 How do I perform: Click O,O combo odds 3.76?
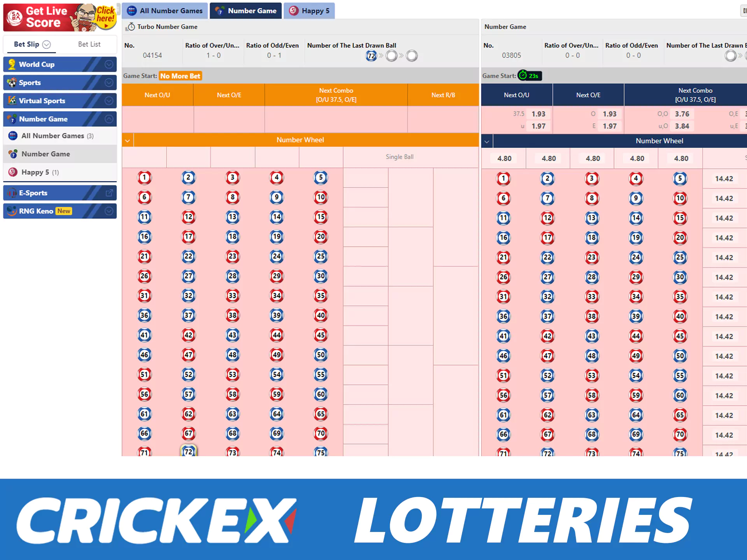(x=682, y=114)
